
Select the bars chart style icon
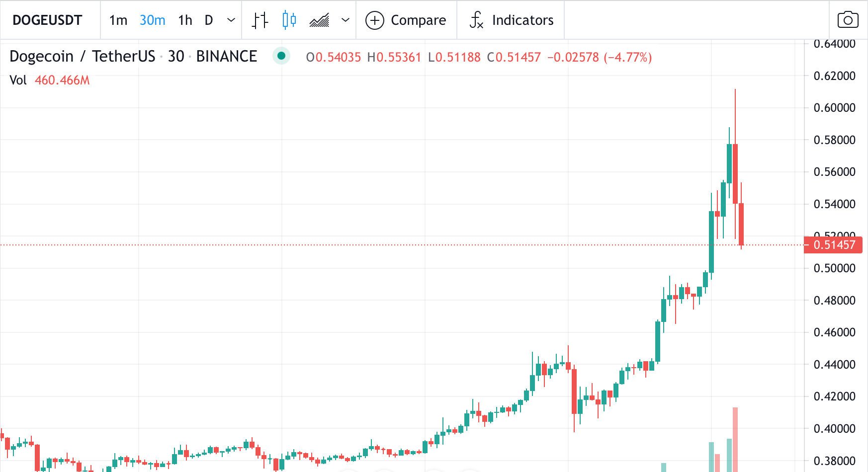click(x=260, y=20)
